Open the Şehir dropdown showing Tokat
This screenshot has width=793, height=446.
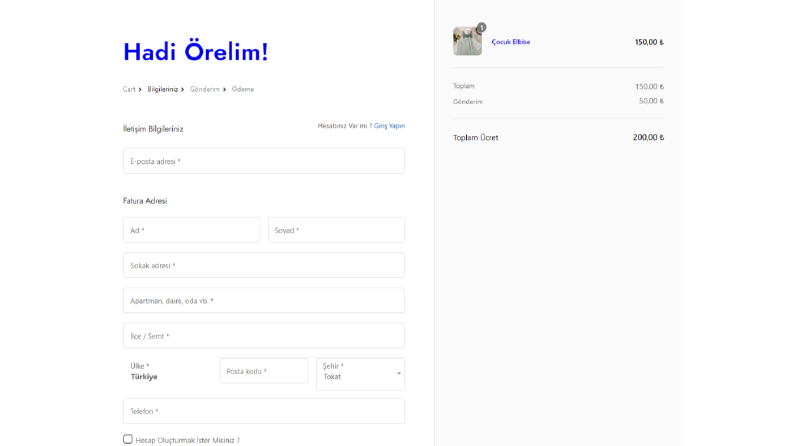pos(360,374)
